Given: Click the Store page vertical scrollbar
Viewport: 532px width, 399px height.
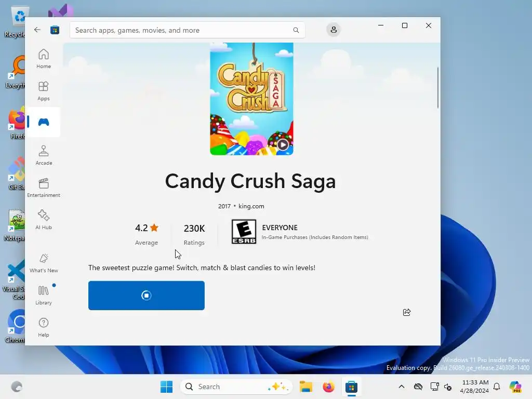Looking at the screenshot, I should [437, 87].
